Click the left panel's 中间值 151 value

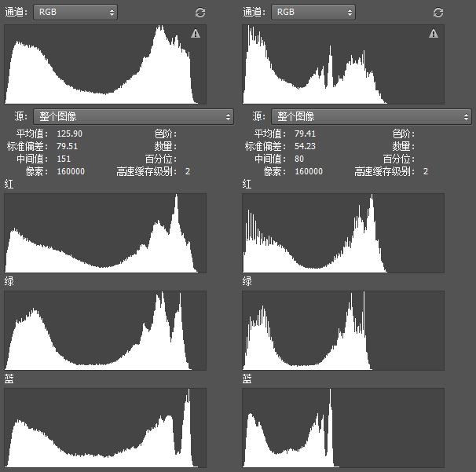coord(64,159)
